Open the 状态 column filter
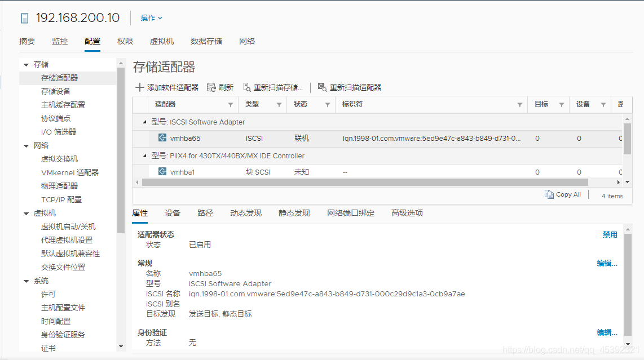Viewport: 644px width, 360px height. 327,105
